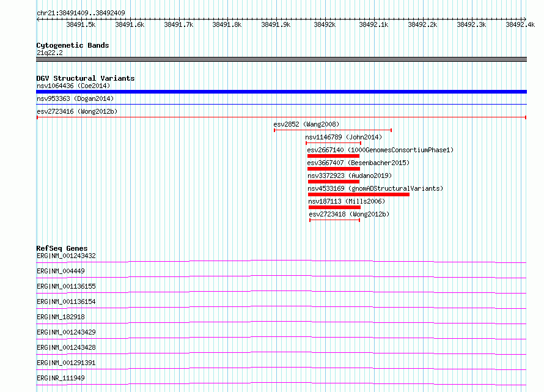The height and width of the screenshot is (392, 544).
Task: Open the nsv3372923 (Audano2019) variant label
Action: coord(350,176)
